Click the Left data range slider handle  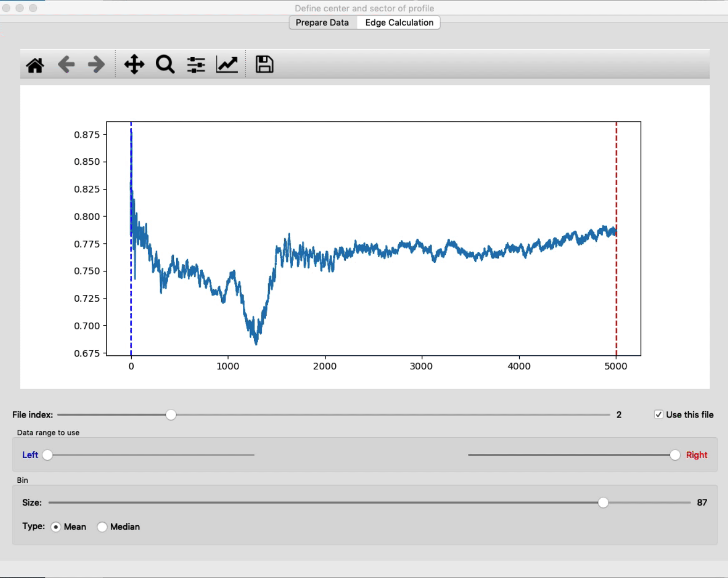(48, 455)
